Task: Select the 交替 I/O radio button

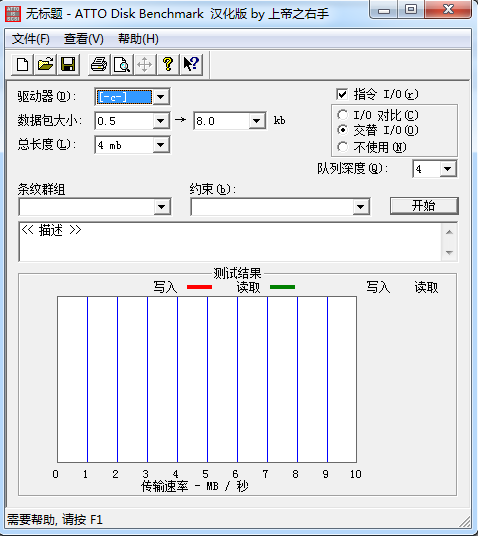Action: [342, 130]
